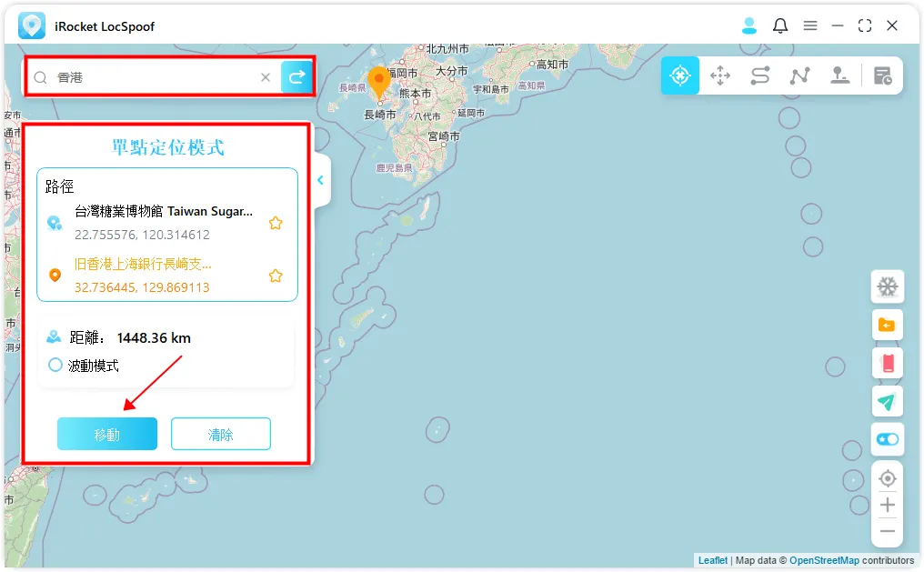Flip the blue toggle switch on right sidebar

(x=887, y=439)
